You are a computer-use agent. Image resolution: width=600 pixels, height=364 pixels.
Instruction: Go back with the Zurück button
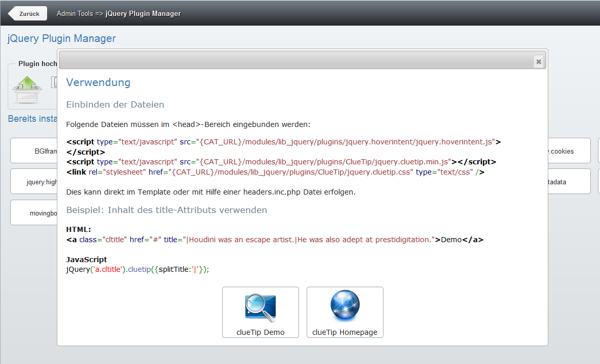[x=28, y=14]
